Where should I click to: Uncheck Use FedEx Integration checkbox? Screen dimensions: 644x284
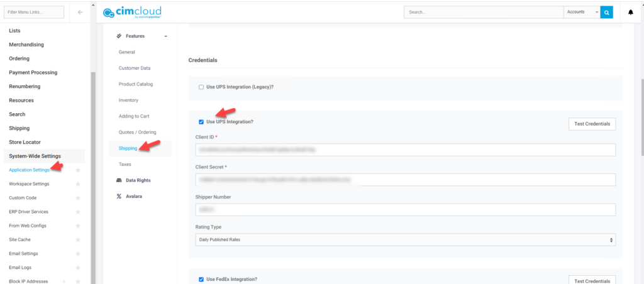(201, 280)
